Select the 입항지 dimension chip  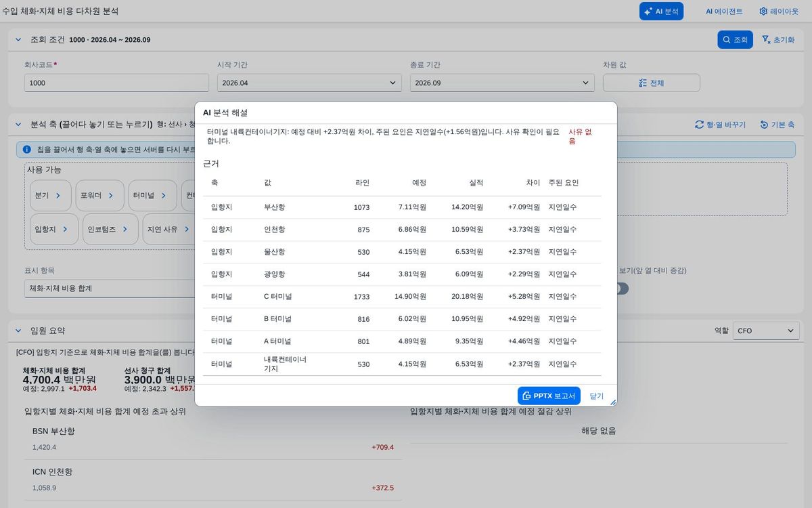click(x=53, y=229)
